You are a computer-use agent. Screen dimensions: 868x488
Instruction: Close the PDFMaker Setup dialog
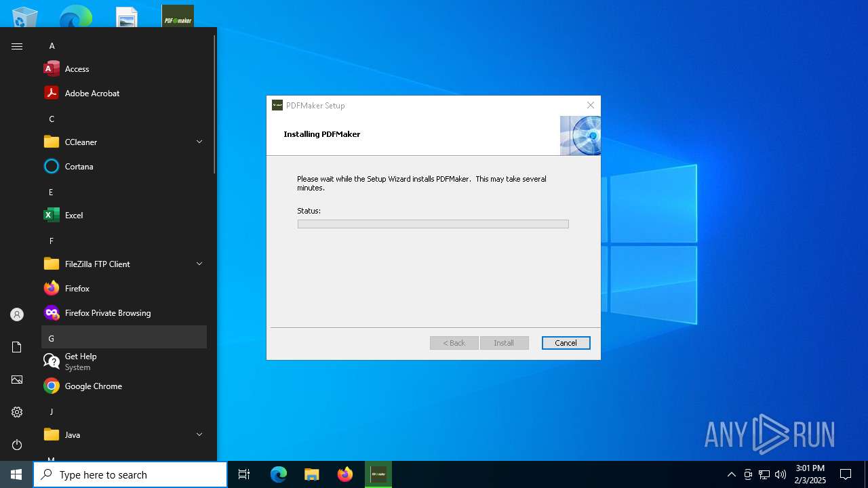tap(591, 105)
